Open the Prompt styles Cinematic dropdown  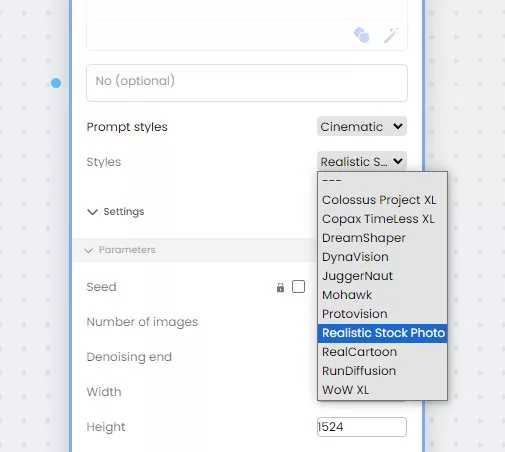click(x=362, y=126)
